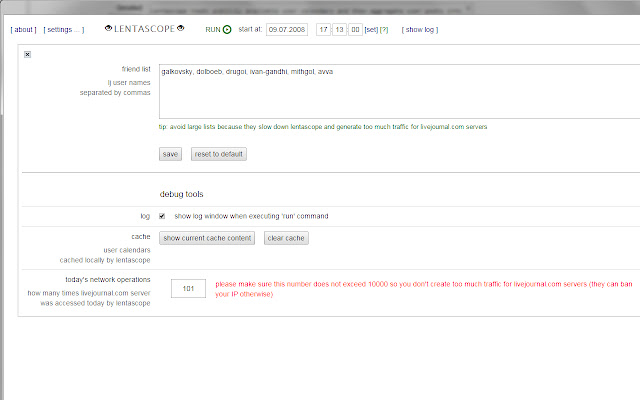Click the eye icon right of LENTASCOPE

[180, 28]
